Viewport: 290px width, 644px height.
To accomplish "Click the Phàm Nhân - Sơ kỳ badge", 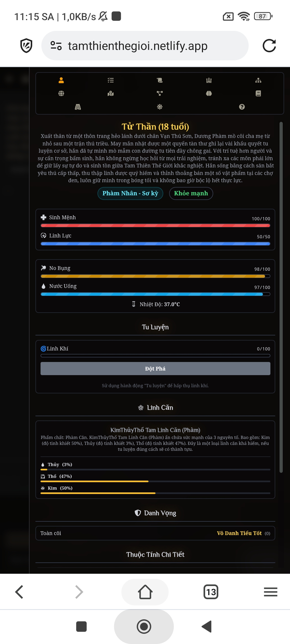I will [x=130, y=193].
